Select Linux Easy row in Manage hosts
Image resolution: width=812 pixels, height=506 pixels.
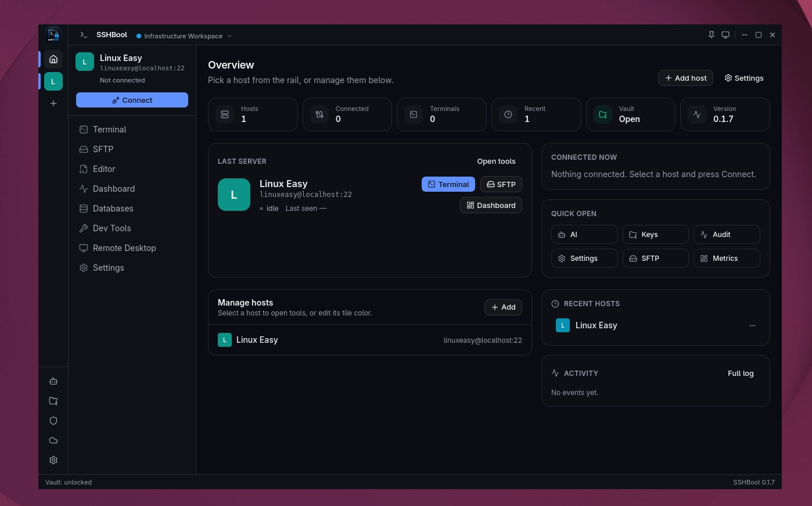[x=370, y=340]
